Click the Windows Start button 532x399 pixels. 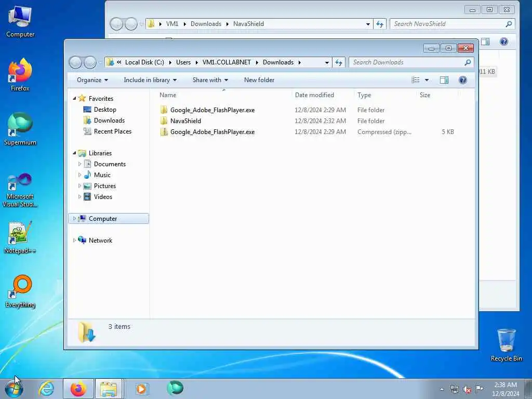(x=14, y=389)
